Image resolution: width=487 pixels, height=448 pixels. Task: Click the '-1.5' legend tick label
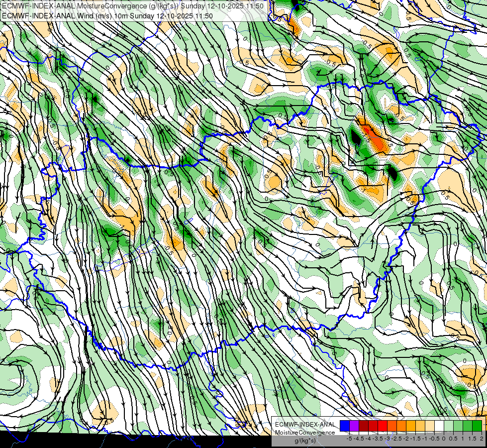coord(415,439)
